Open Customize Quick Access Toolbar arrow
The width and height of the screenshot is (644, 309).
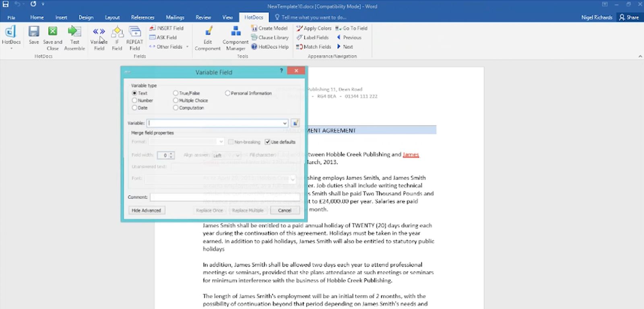tap(43, 4)
